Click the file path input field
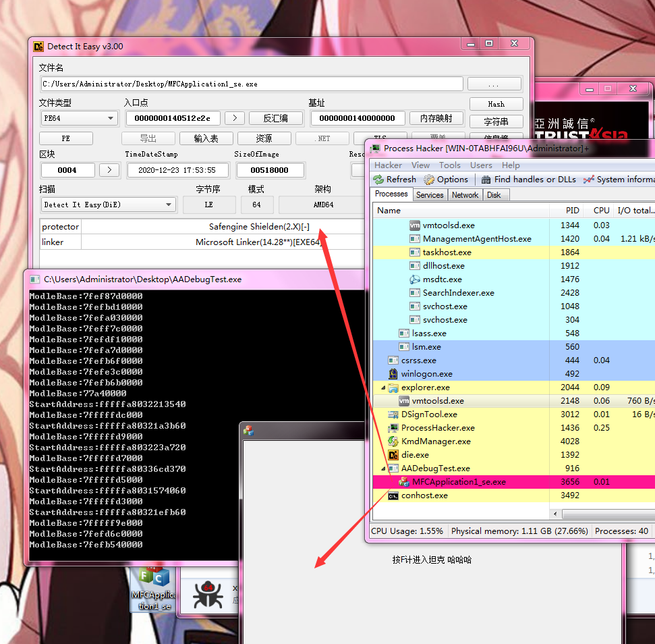 252,84
